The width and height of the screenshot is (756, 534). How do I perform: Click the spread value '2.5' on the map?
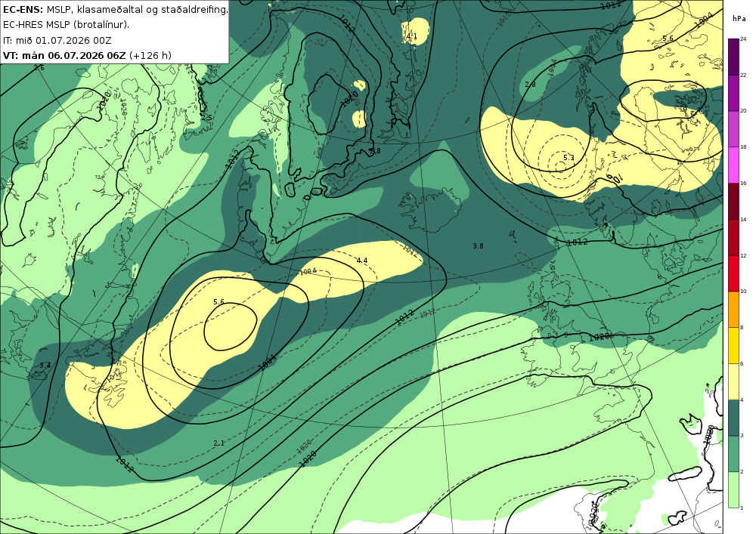pyautogui.click(x=206, y=117)
